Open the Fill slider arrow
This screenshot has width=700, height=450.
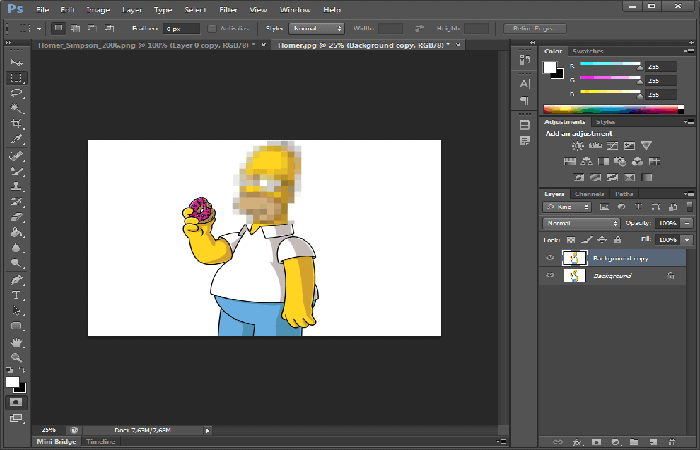pyautogui.click(x=688, y=240)
